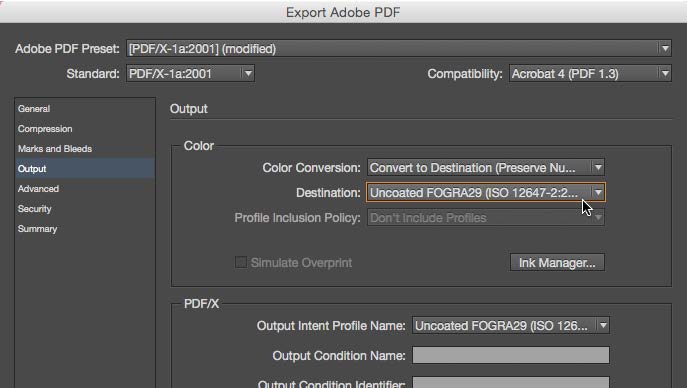Click the PDF/X group label
Image resolution: width=687 pixels, height=388 pixels.
tap(202, 303)
